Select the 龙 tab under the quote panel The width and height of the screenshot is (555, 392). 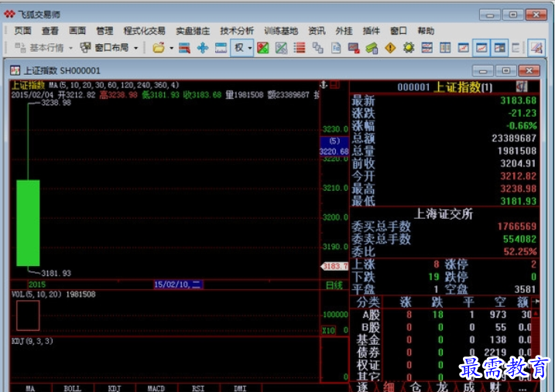[x=442, y=387]
